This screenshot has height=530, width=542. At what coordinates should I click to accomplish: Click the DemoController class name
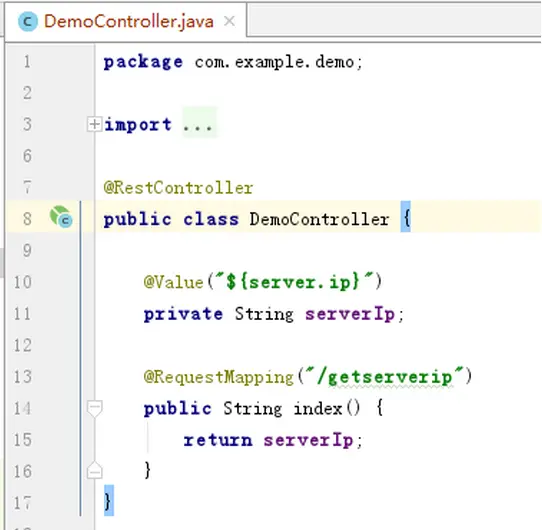(x=319, y=219)
